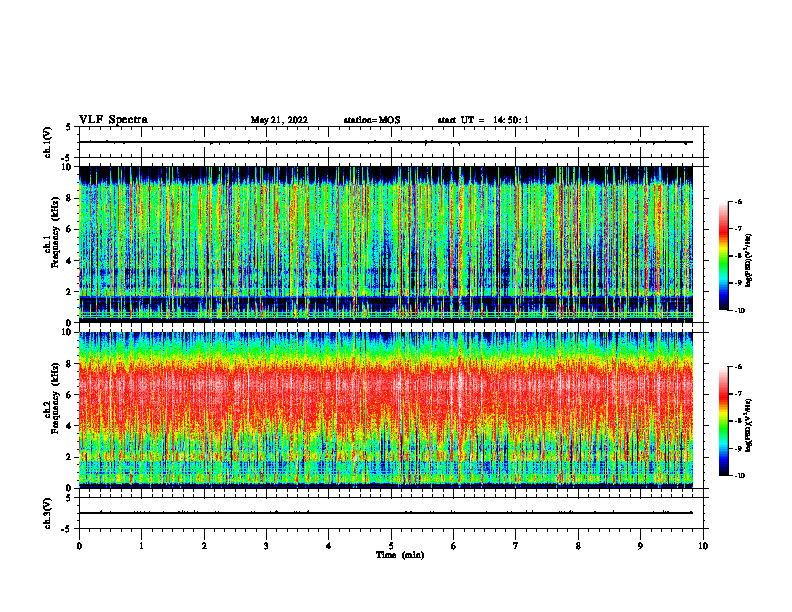Click the "VLF Spectra" title text
792x612 pixels.
point(113,120)
